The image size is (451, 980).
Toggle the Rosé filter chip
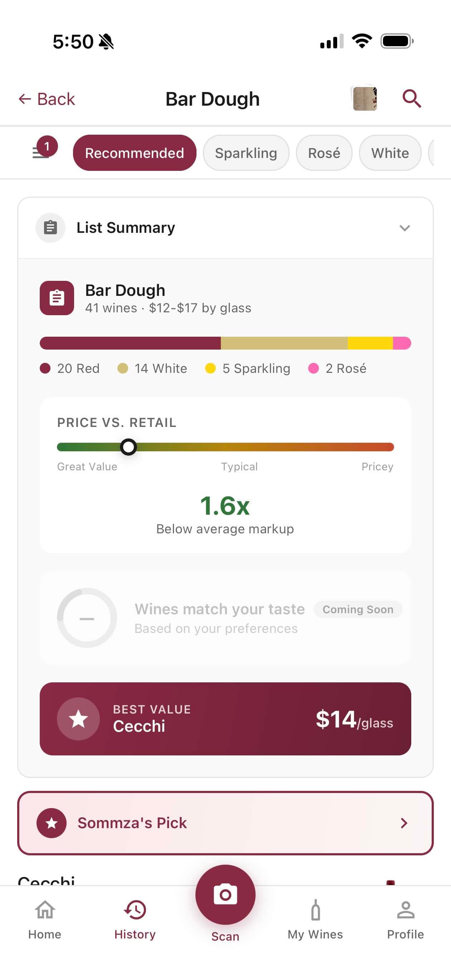[324, 153]
